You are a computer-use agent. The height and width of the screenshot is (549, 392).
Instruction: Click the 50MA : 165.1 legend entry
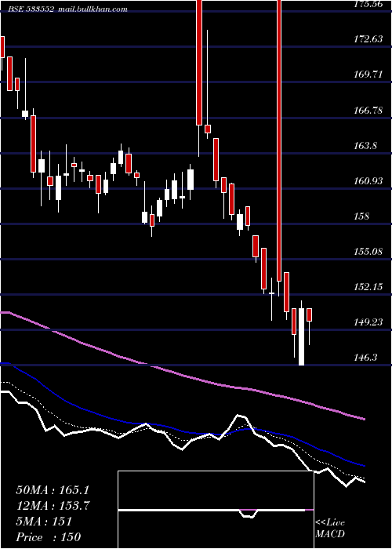(53, 490)
